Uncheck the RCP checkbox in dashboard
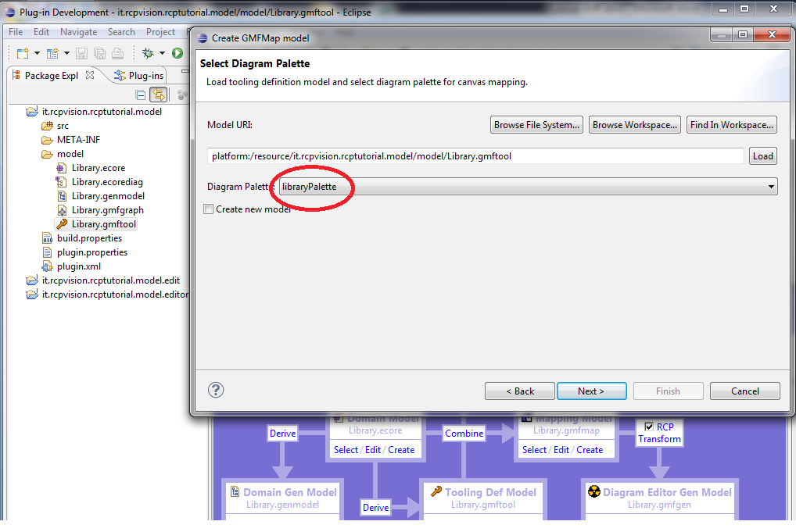 pos(649,427)
